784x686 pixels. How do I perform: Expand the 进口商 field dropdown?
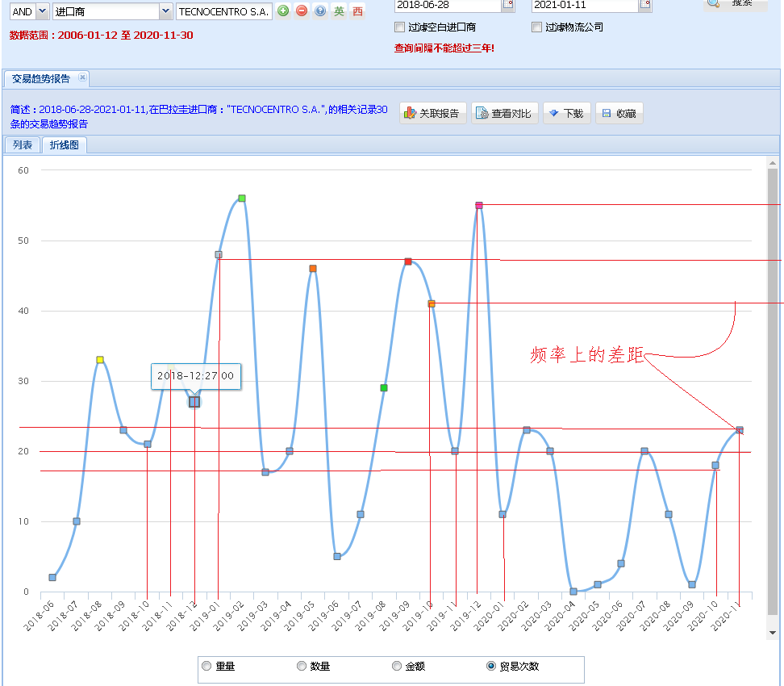click(x=166, y=11)
